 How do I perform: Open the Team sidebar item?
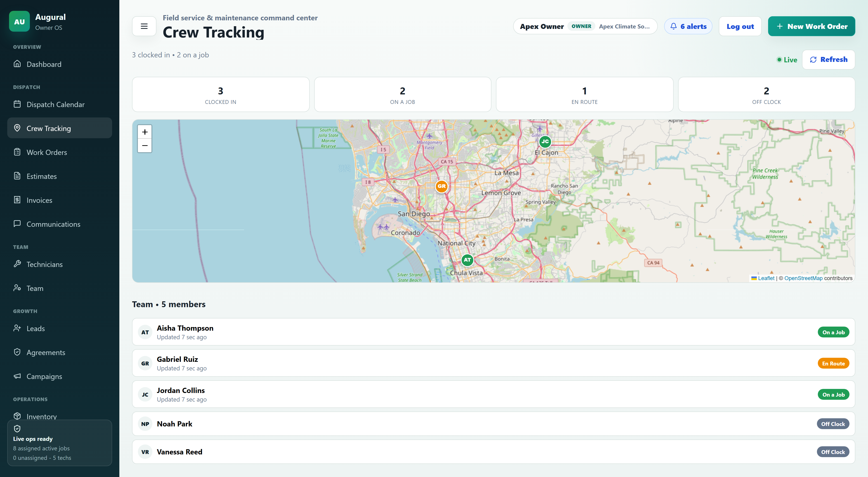coord(60,288)
